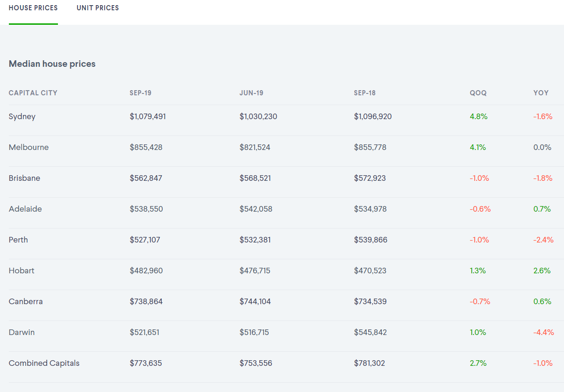Viewport: 564px width, 392px height.
Task: Select the Combined Capitals row label
Action: pos(44,363)
